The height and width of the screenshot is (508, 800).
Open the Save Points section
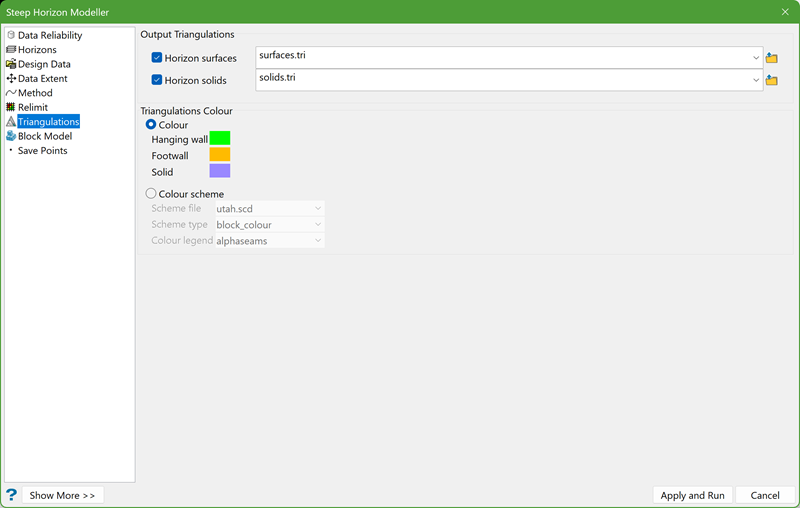click(42, 150)
